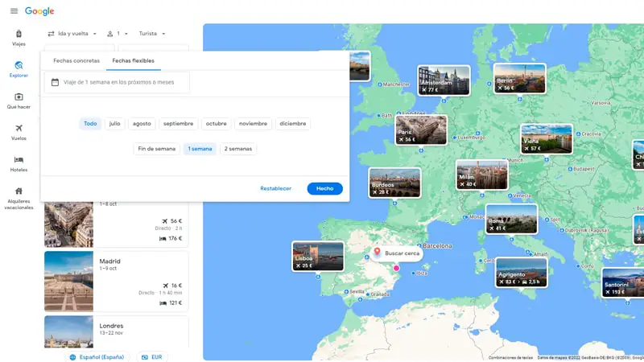
Task: Switch to Fechas flexibles tab
Action: (133, 61)
